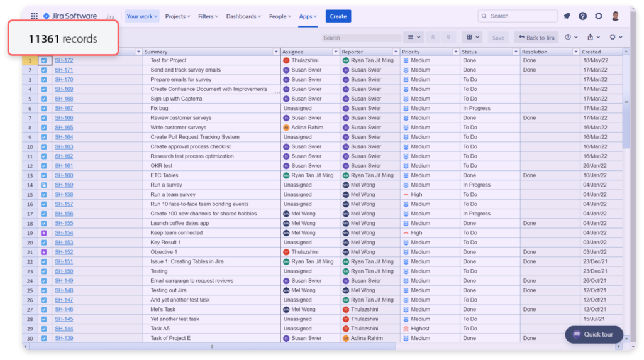Open the People menu
Viewport: 644px width, 360px height.
(x=280, y=16)
